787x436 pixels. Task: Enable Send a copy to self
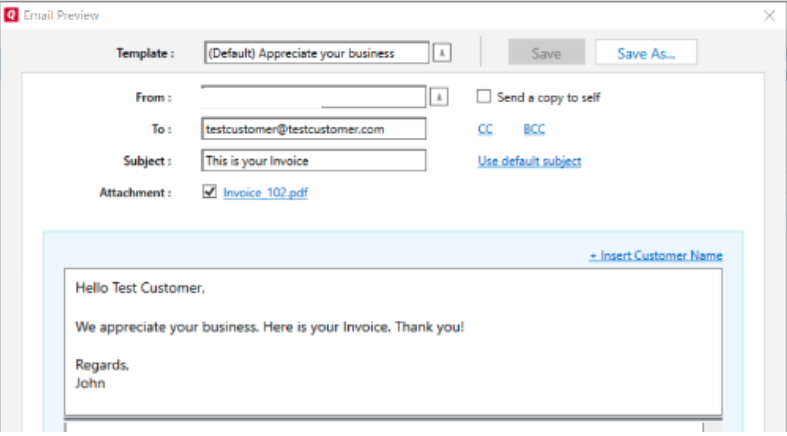click(484, 96)
